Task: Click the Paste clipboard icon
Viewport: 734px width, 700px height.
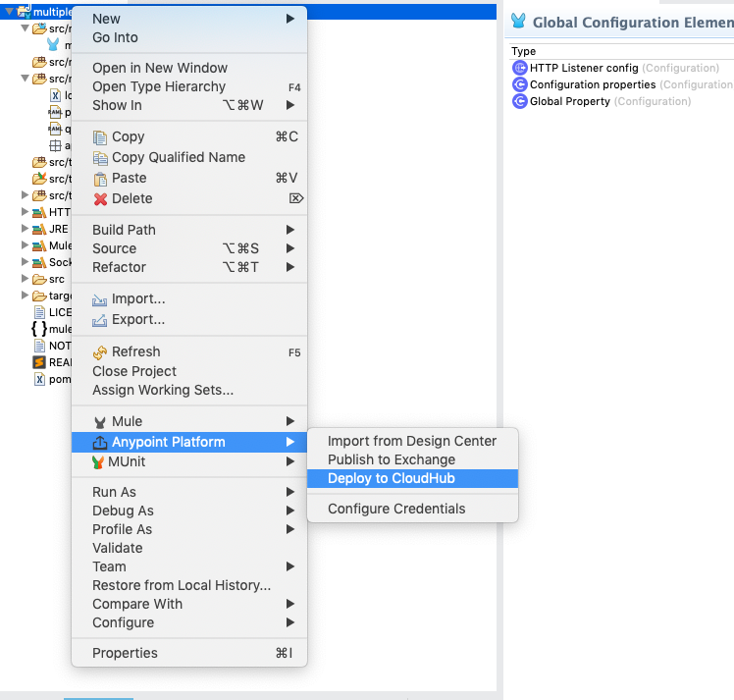Action: click(100, 179)
